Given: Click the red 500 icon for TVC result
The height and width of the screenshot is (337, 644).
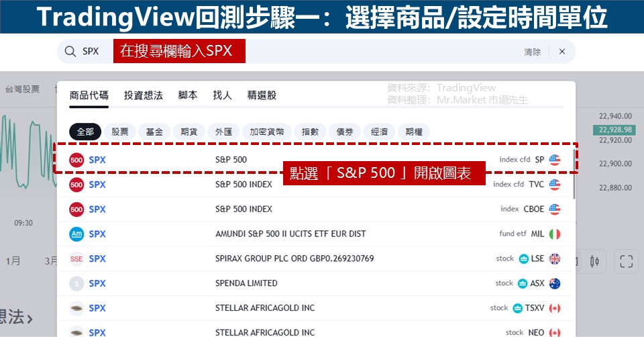Looking at the screenshot, I should tap(76, 185).
